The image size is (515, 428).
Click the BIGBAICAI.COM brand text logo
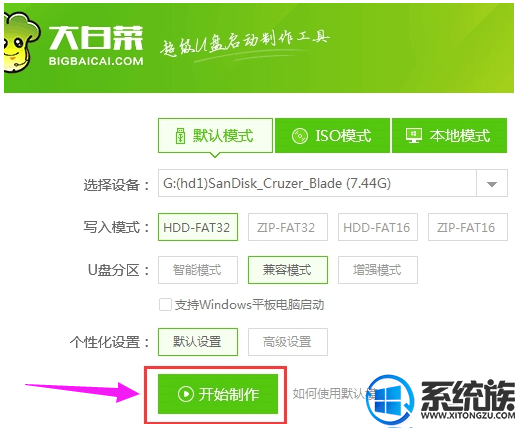[x=96, y=61]
